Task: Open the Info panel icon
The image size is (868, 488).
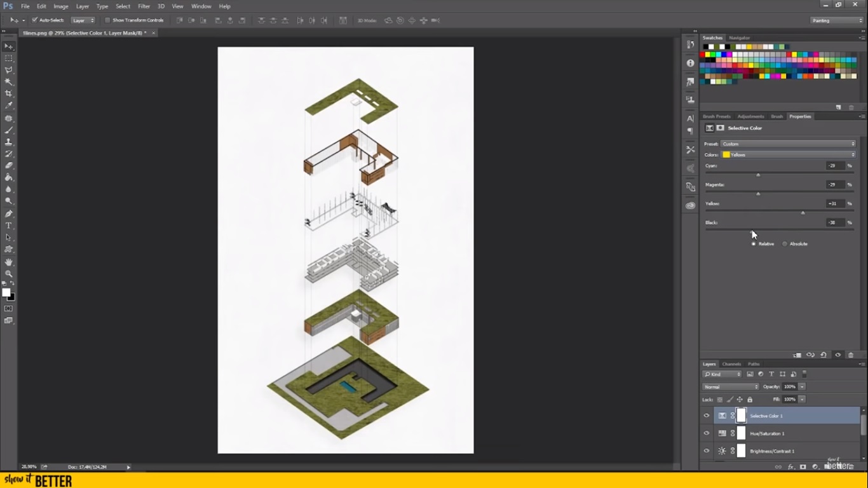Action: (x=690, y=63)
